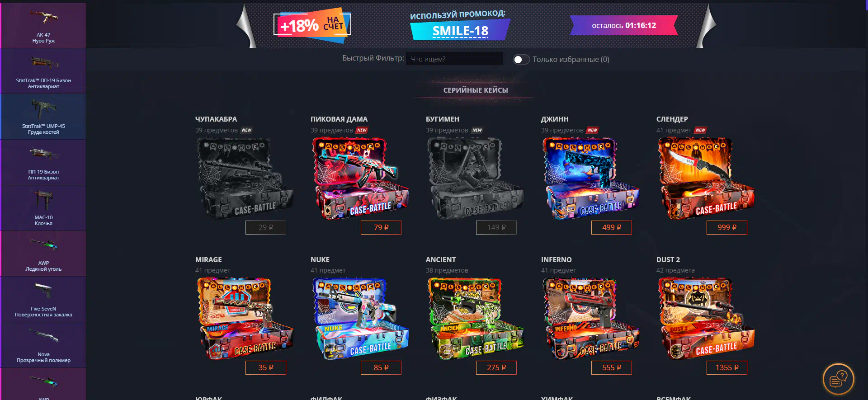Open the support chat help icon
This screenshot has height=400, width=868.
click(838, 379)
